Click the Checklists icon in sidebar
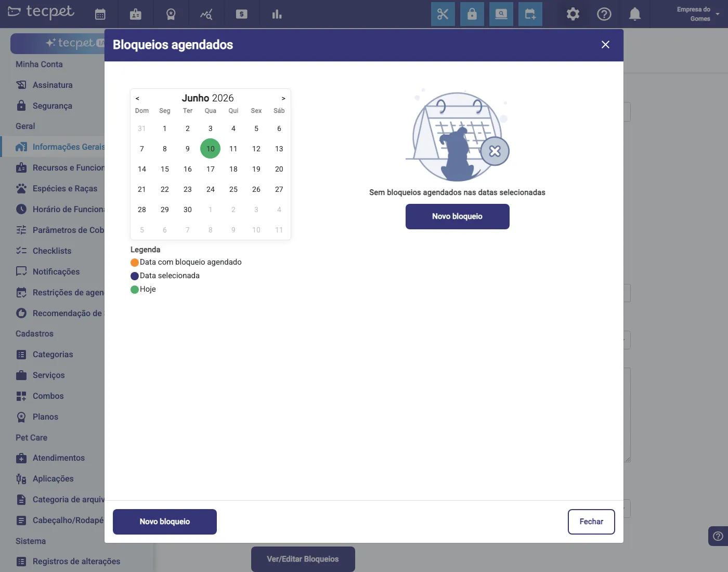 coord(21,251)
